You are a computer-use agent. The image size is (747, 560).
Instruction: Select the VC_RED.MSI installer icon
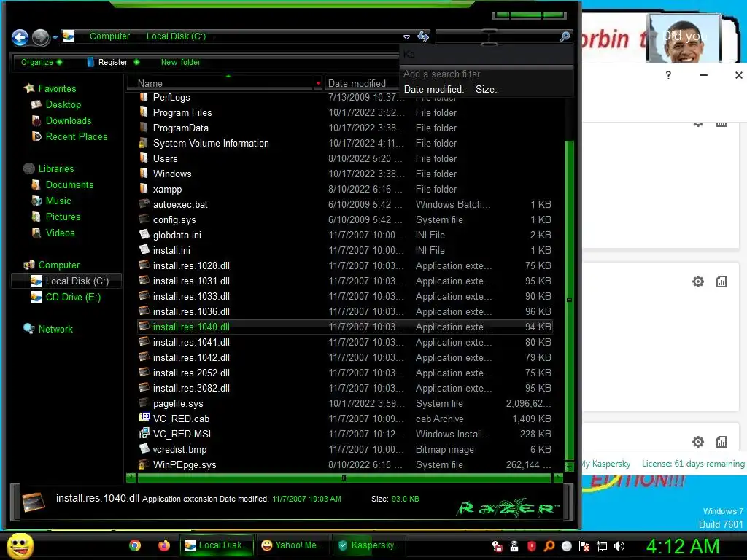click(144, 434)
